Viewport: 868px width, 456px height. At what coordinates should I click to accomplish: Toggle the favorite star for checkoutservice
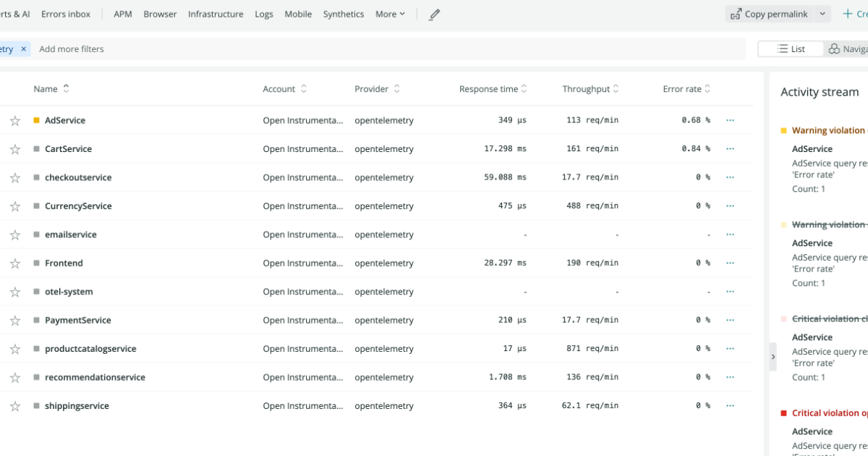click(x=14, y=177)
